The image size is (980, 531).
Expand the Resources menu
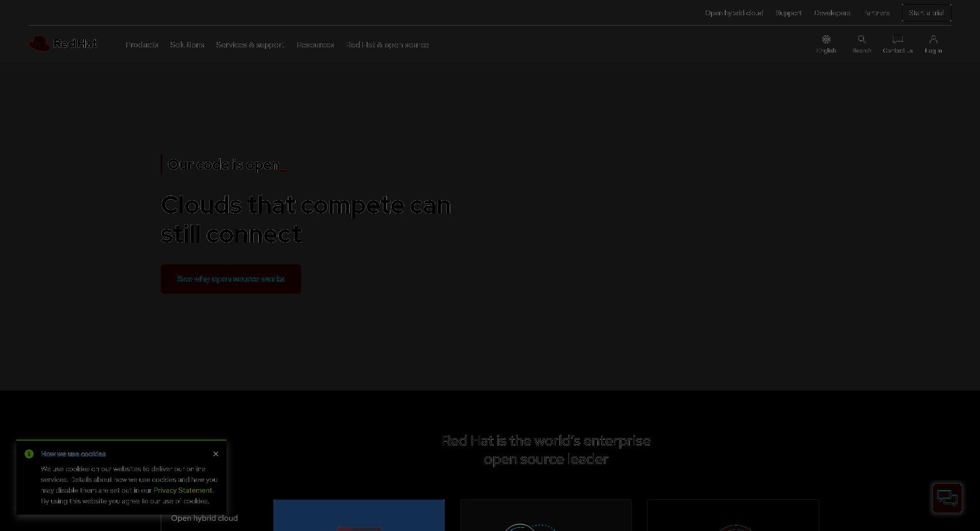[x=315, y=45]
